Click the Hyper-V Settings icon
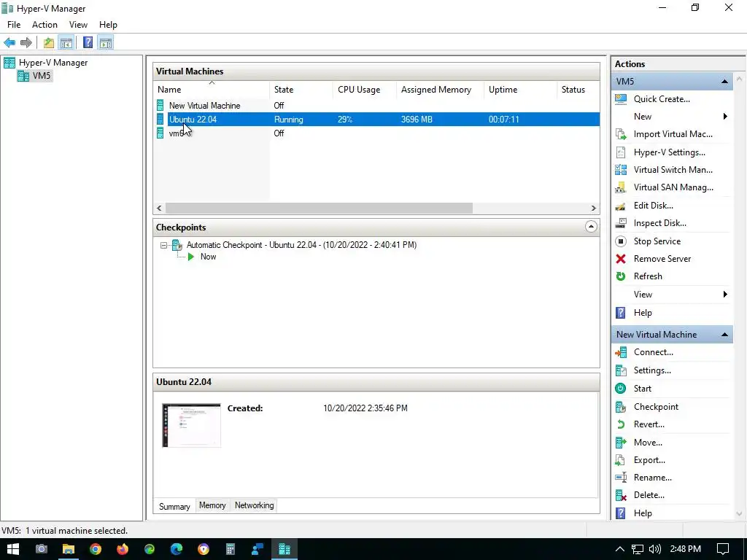Screen dimensions: 747x560 pyautogui.click(x=621, y=152)
